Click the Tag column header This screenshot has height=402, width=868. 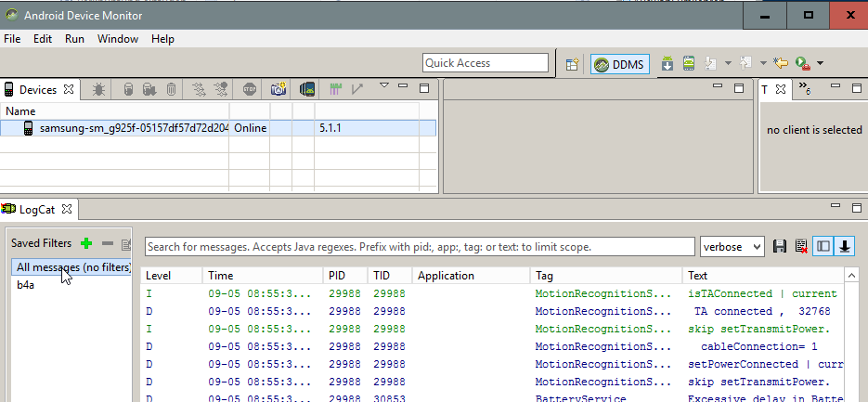point(606,276)
